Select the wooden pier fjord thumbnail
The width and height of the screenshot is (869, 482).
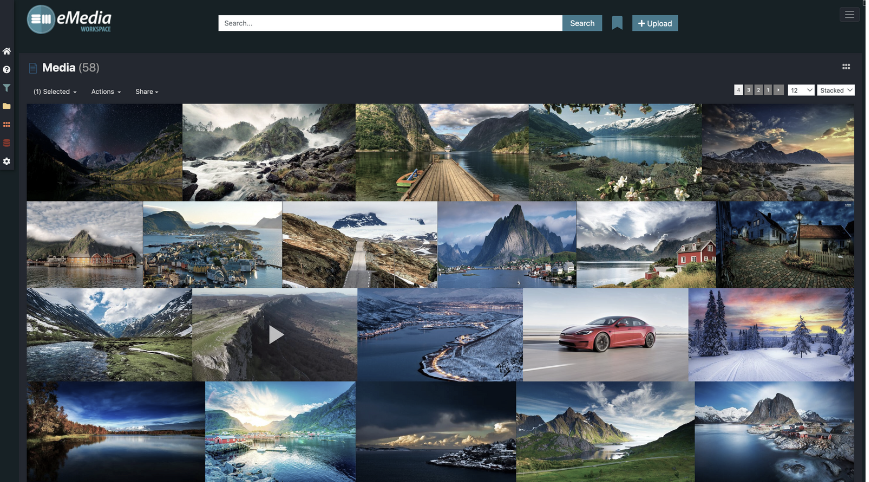click(442, 152)
